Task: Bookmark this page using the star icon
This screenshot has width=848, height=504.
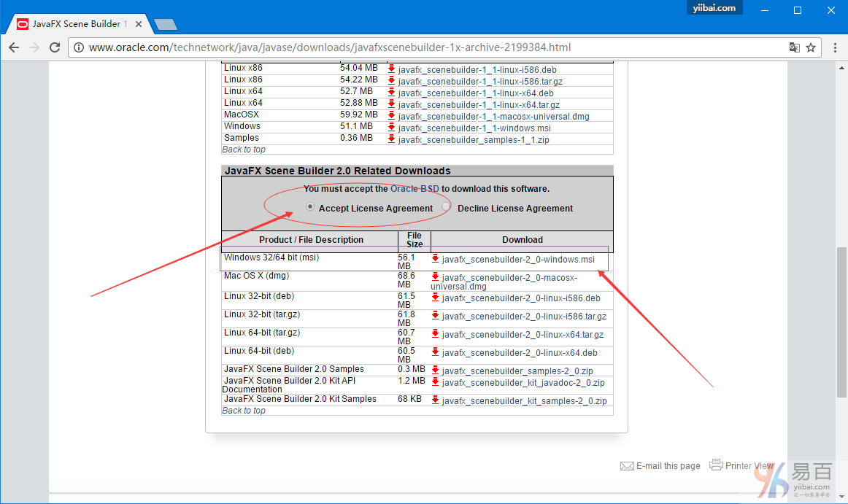Action: coord(811,47)
